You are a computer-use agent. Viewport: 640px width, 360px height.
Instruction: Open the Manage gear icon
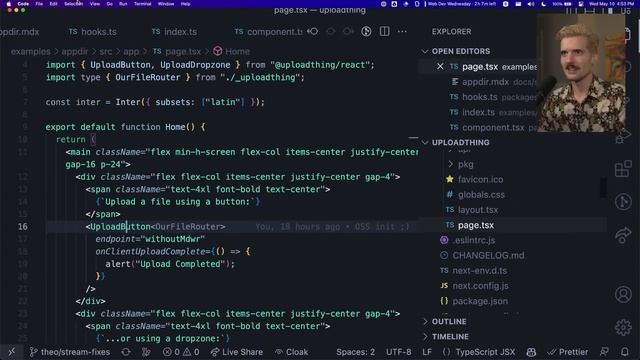[623, 327]
